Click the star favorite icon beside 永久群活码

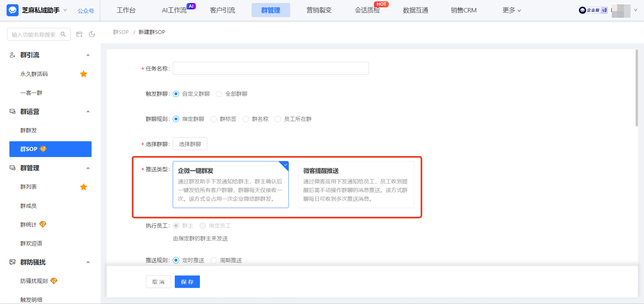tap(84, 74)
